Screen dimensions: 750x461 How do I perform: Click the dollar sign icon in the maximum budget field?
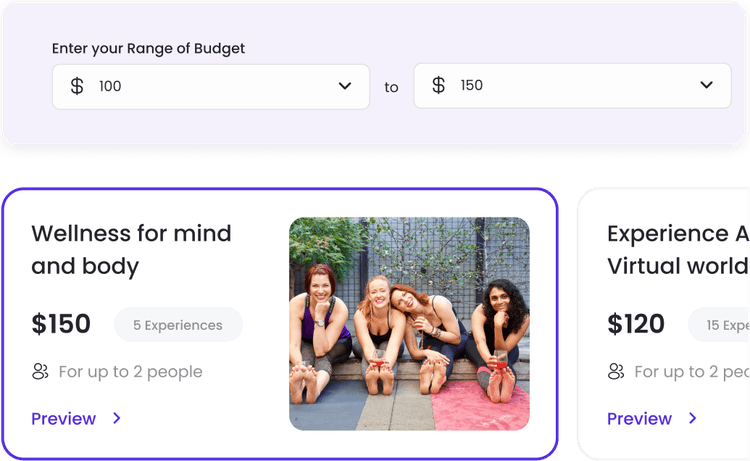pos(439,86)
